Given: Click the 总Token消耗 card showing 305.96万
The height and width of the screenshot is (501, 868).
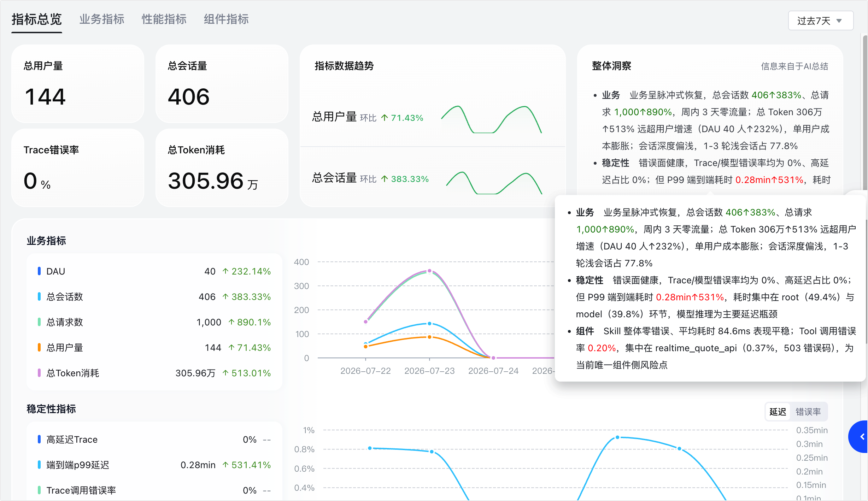Looking at the screenshot, I should (x=222, y=167).
